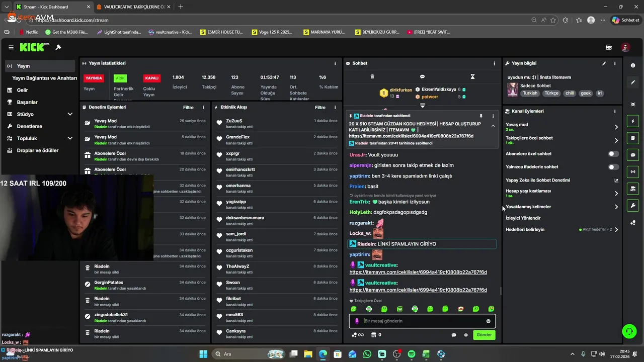The height and width of the screenshot is (362, 644).
Task: Expand Takipçilere özel sohbet settings
Action: pos(616,140)
